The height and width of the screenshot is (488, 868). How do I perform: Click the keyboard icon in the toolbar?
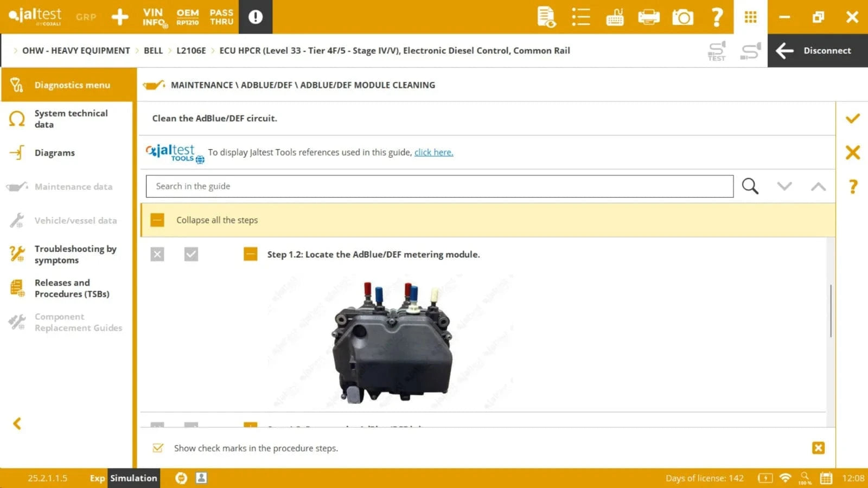coord(615,17)
